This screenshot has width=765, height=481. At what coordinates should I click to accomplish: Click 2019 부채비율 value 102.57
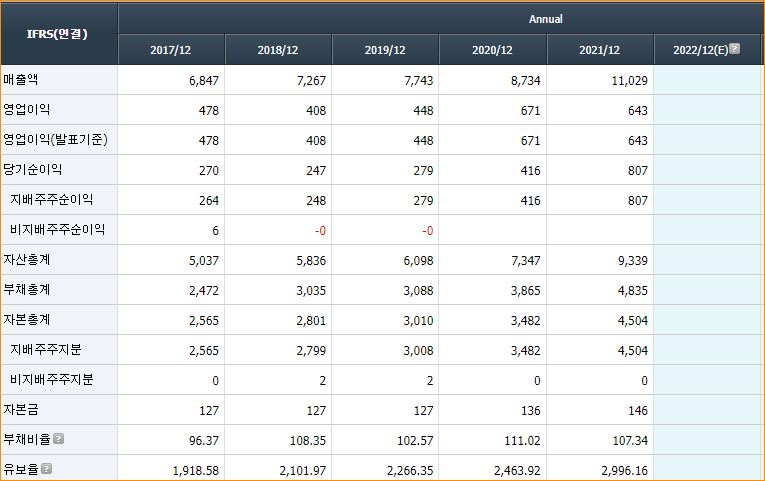415,441
